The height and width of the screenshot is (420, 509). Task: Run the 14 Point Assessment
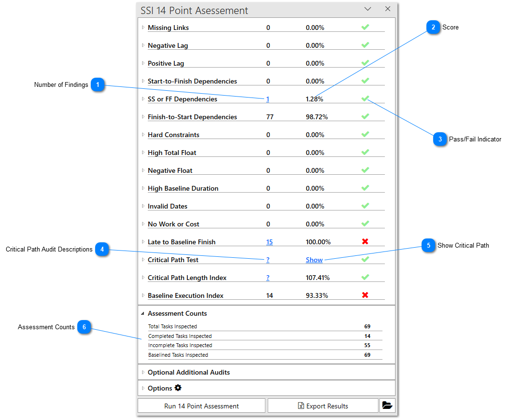[201, 406]
